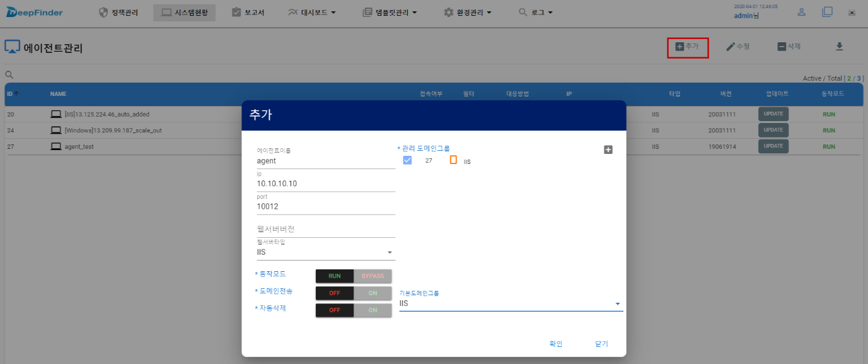Toggle checkbox for domain group 27
Viewport: 868px width, 364px height.
407,160
